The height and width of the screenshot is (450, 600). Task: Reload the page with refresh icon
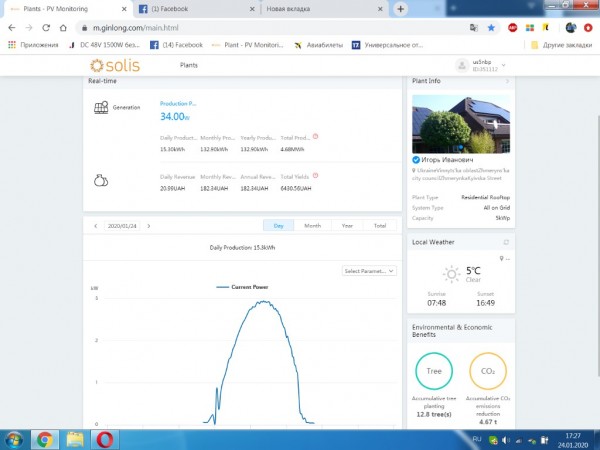coord(46,28)
